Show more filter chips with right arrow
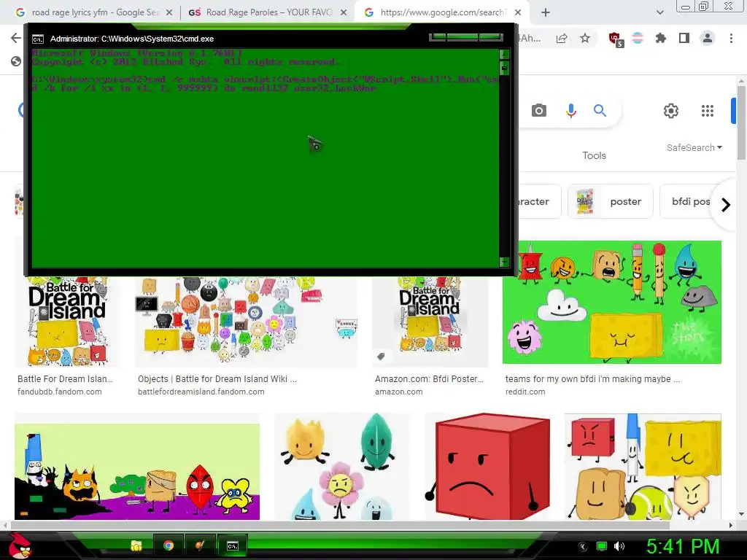Viewport: 747px width, 560px height. pyautogui.click(x=726, y=205)
